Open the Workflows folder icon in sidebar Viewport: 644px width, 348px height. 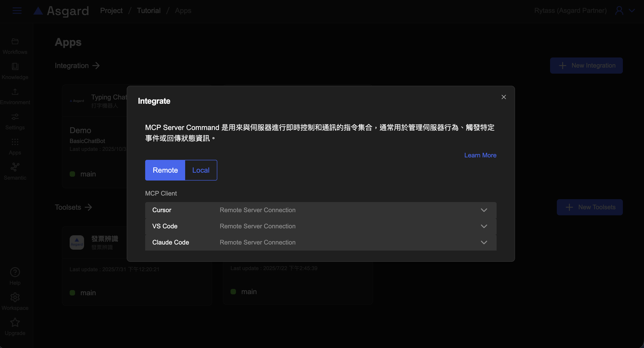pos(15,42)
